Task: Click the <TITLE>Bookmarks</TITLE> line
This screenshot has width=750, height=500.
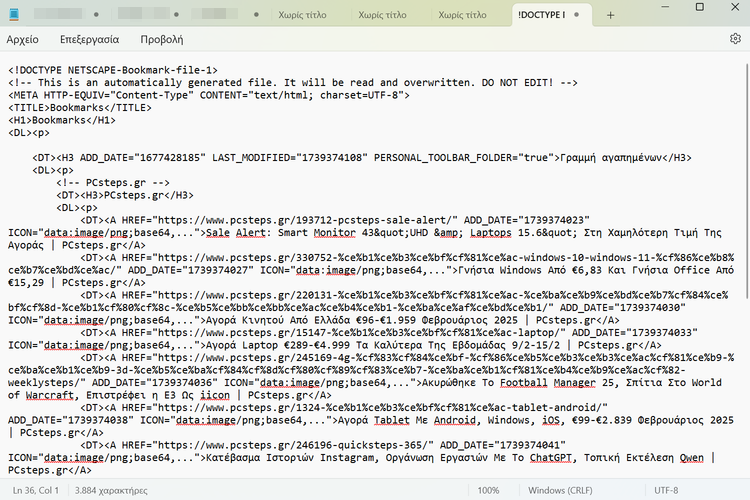Action: tap(80, 108)
